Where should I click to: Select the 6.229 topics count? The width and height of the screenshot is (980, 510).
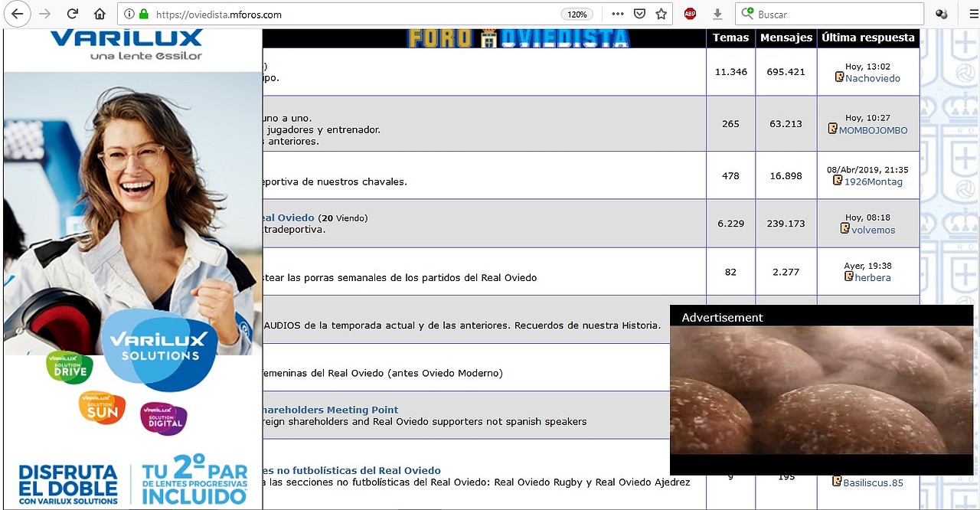click(730, 224)
